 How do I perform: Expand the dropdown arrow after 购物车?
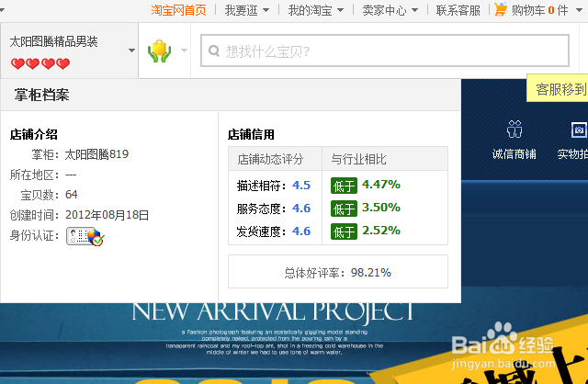coord(579,10)
